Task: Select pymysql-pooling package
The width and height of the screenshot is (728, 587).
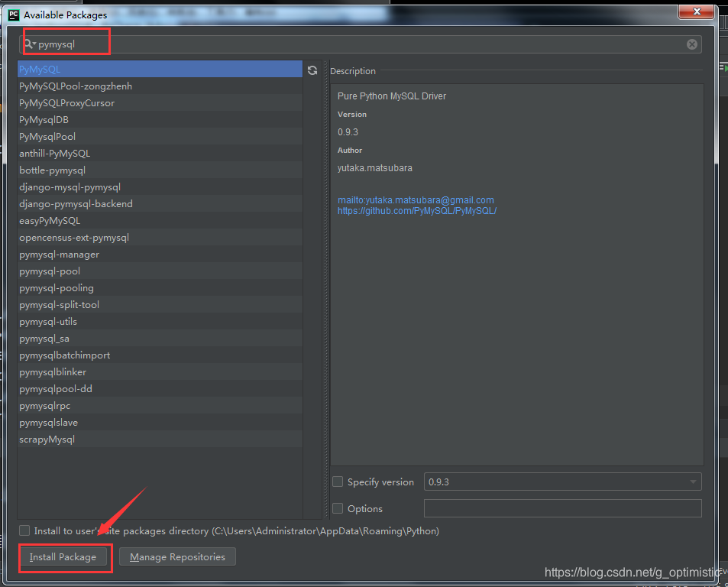Action: point(160,288)
